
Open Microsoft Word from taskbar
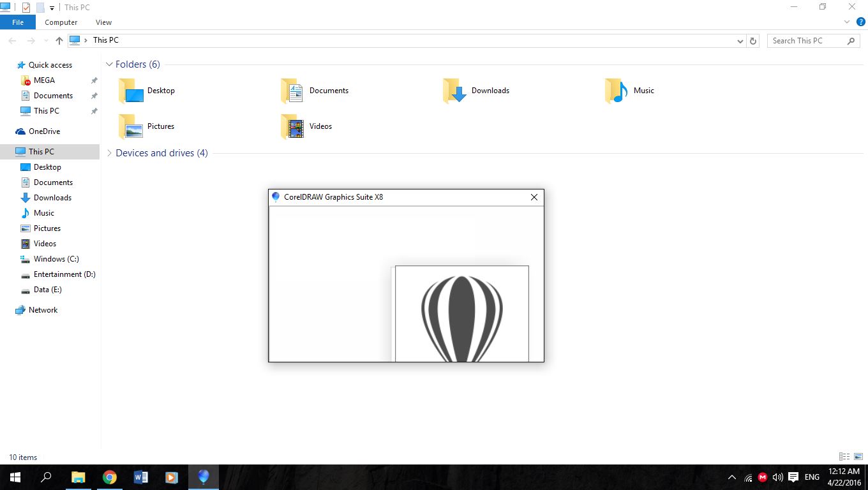pyautogui.click(x=141, y=477)
